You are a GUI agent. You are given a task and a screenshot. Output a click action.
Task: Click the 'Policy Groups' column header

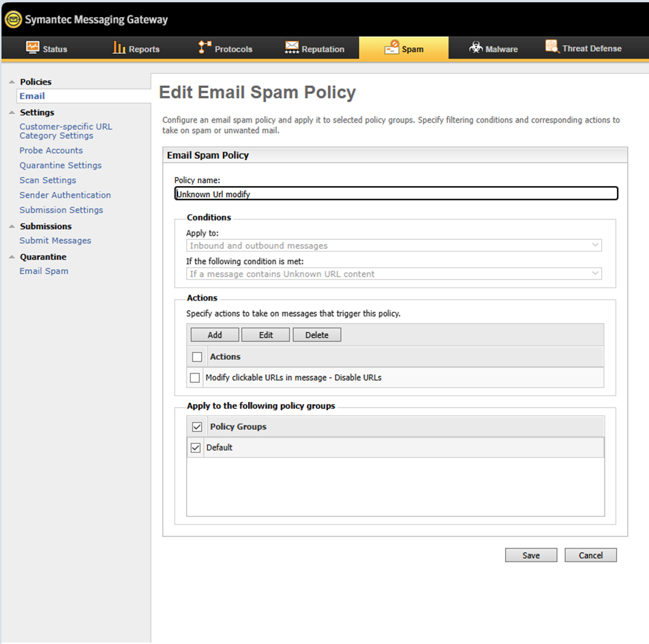click(238, 427)
